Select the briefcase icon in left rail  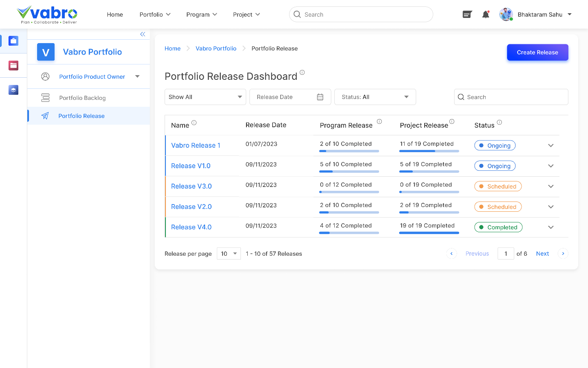13,41
